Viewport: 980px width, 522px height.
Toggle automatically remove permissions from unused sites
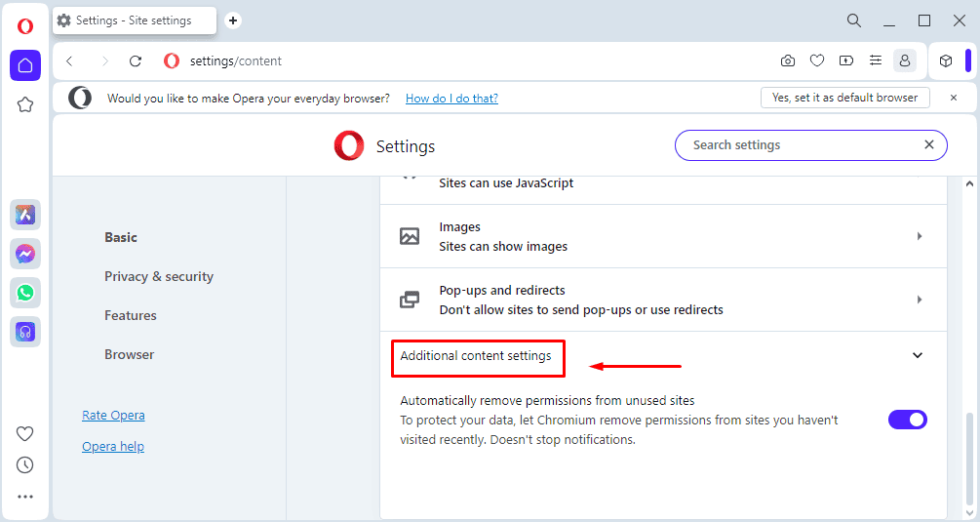point(908,420)
